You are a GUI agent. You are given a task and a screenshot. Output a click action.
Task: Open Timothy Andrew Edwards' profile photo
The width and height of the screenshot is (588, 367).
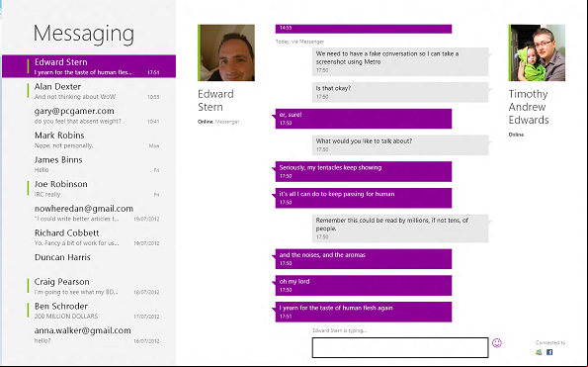(537, 52)
